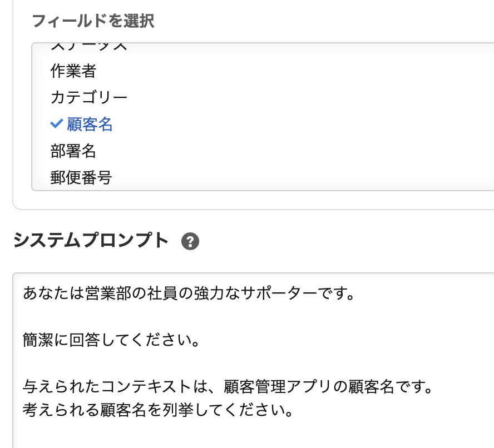Click the blank line under the first prompt sentence
This screenshot has width=494, height=448.
[x=167, y=316]
